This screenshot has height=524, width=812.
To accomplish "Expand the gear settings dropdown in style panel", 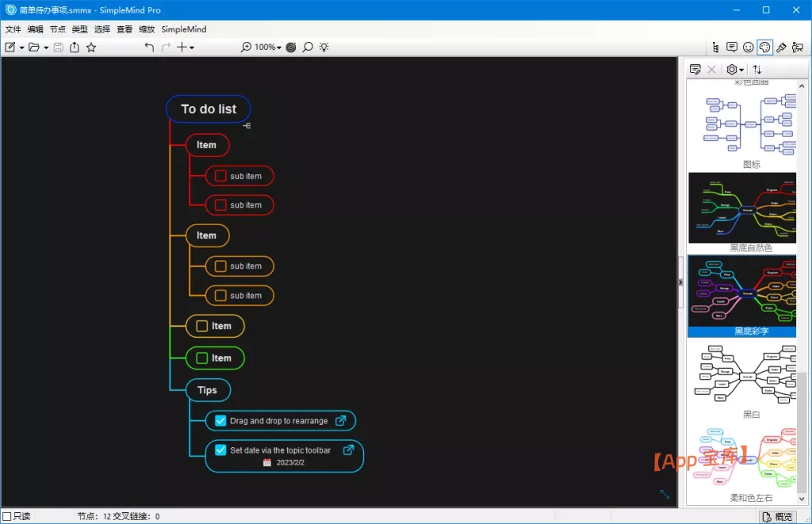I will (741, 70).
